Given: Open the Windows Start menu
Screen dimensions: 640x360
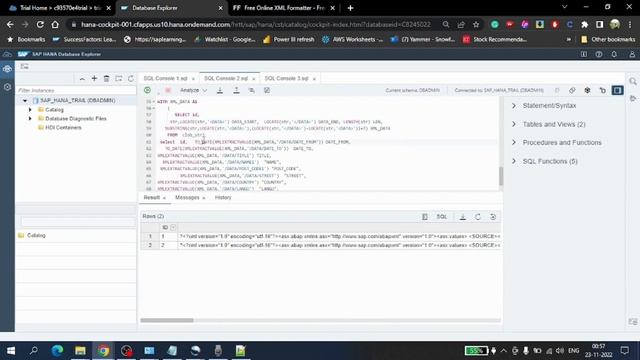Looking at the screenshot, I should pyautogui.click(x=11, y=351).
